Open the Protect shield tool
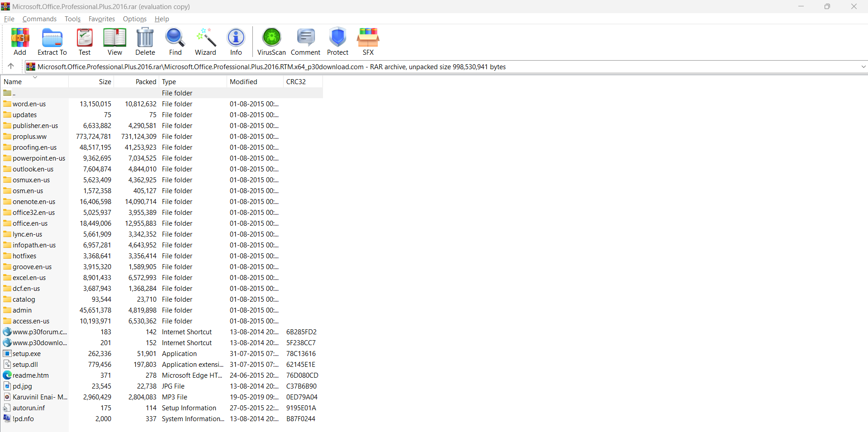The width and height of the screenshot is (868, 432). pos(337,41)
